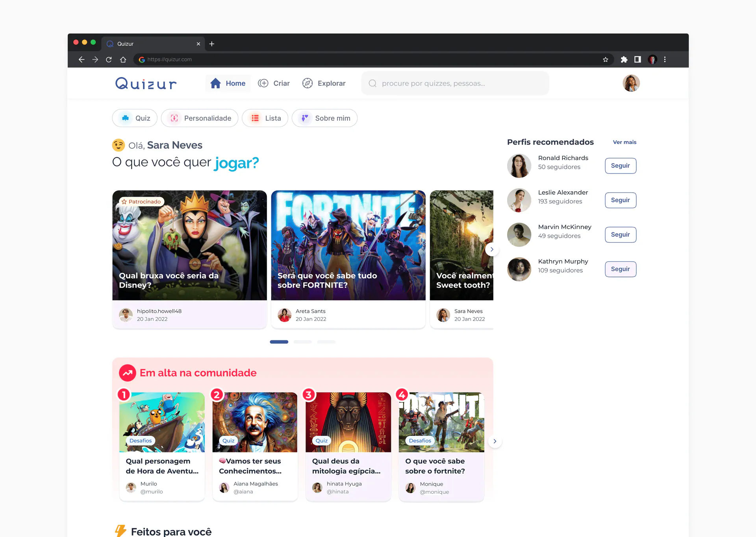Click the Quizur logo
This screenshot has height=537, width=756.
pos(146,83)
